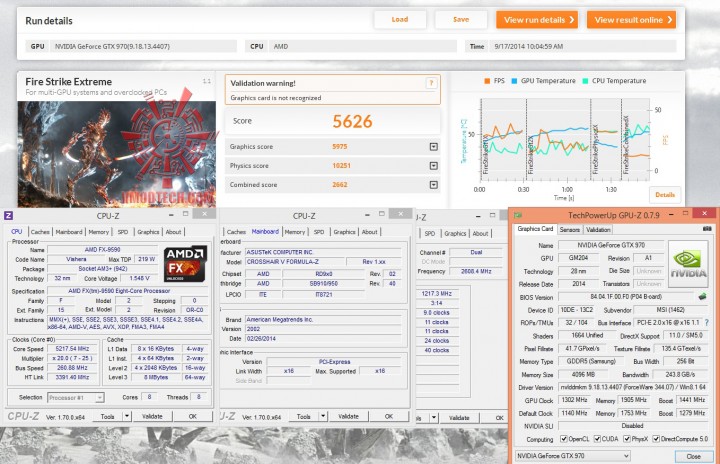Open the chart Details button
The height and width of the screenshot is (464, 720).
pos(665,195)
